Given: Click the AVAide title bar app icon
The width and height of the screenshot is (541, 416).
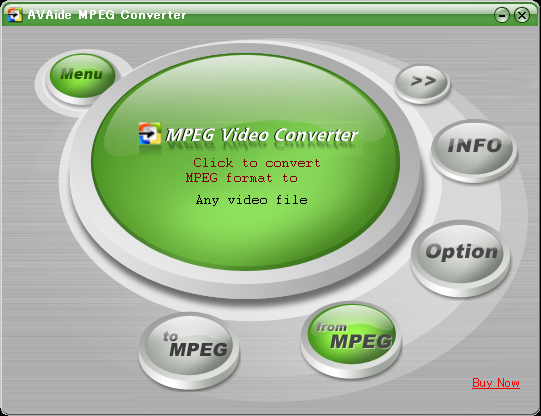Looking at the screenshot, I should [x=15, y=15].
